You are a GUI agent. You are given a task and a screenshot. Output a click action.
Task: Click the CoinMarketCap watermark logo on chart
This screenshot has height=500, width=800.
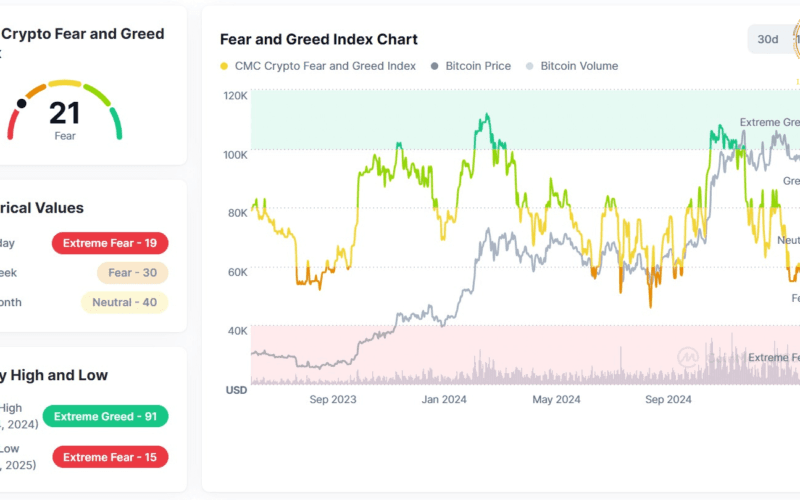click(x=687, y=356)
